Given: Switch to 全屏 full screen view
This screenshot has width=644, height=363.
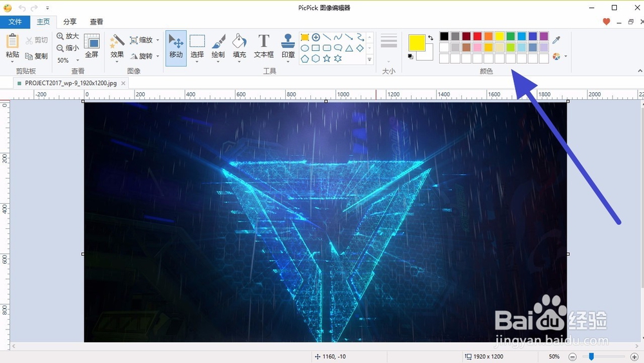Looking at the screenshot, I should pyautogui.click(x=91, y=46).
